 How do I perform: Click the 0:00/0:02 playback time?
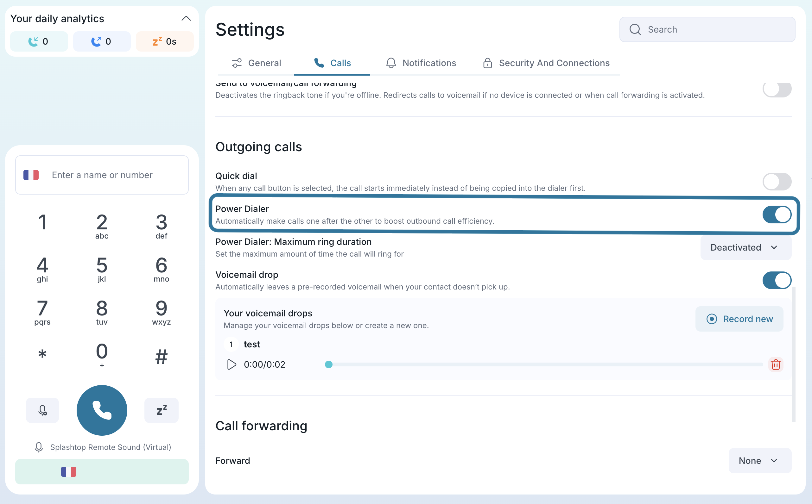(264, 364)
